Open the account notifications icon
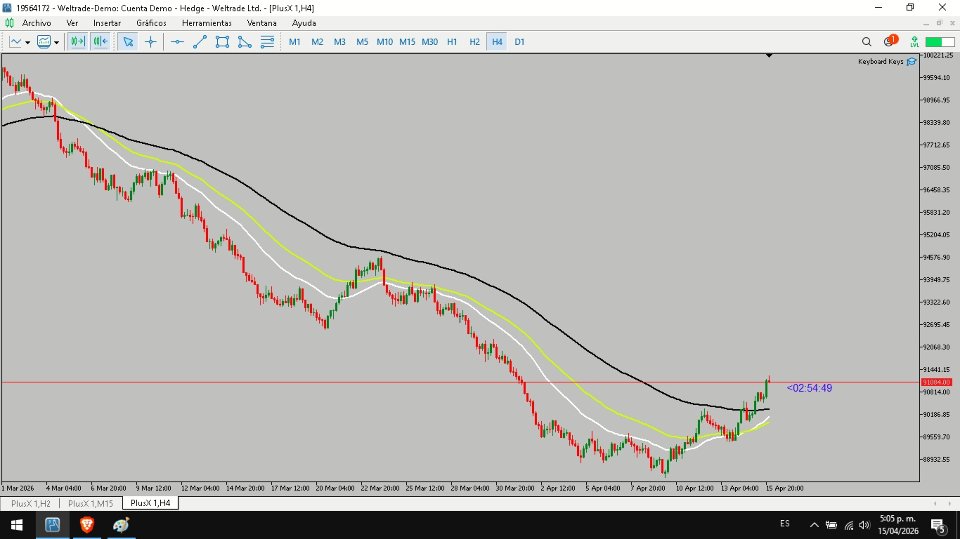 [890, 41]
